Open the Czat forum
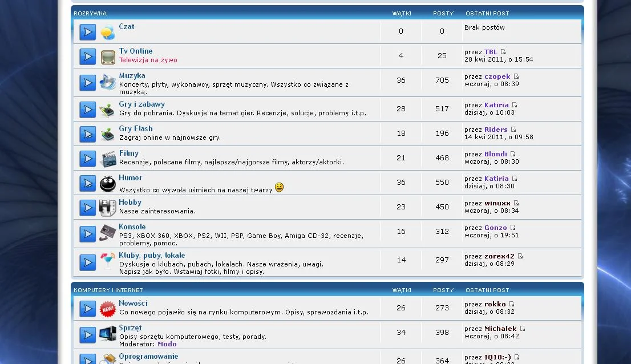Viewport: 631px width, 364px height. (126, 27)
